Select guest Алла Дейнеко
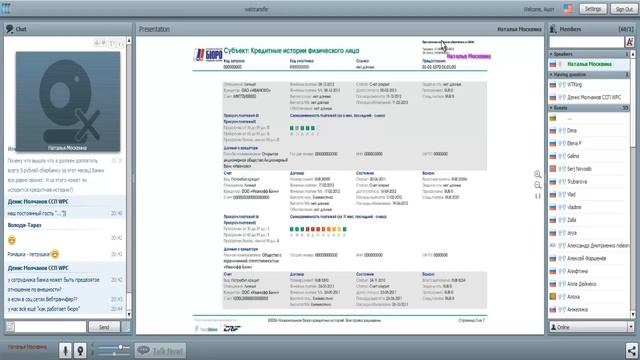 tap(589, 284)
